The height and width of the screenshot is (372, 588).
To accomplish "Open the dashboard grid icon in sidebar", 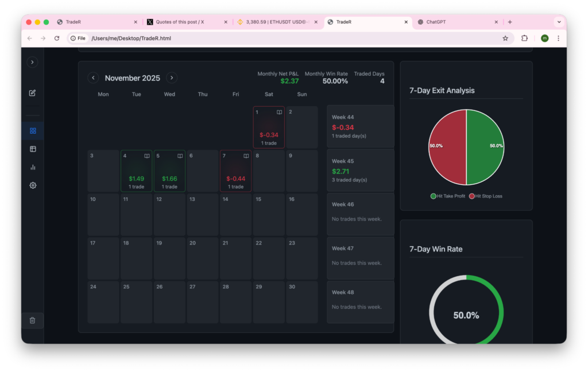I will coord(33,131).
